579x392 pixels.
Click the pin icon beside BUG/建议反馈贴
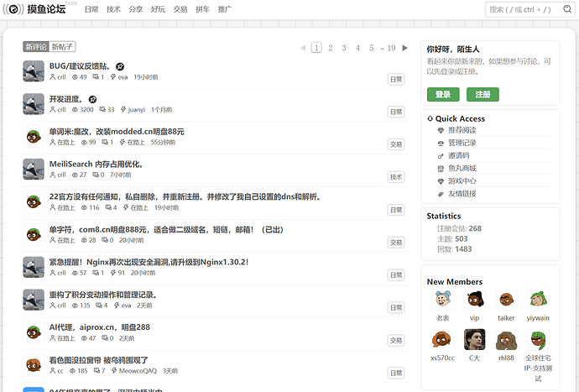point(120,66)
